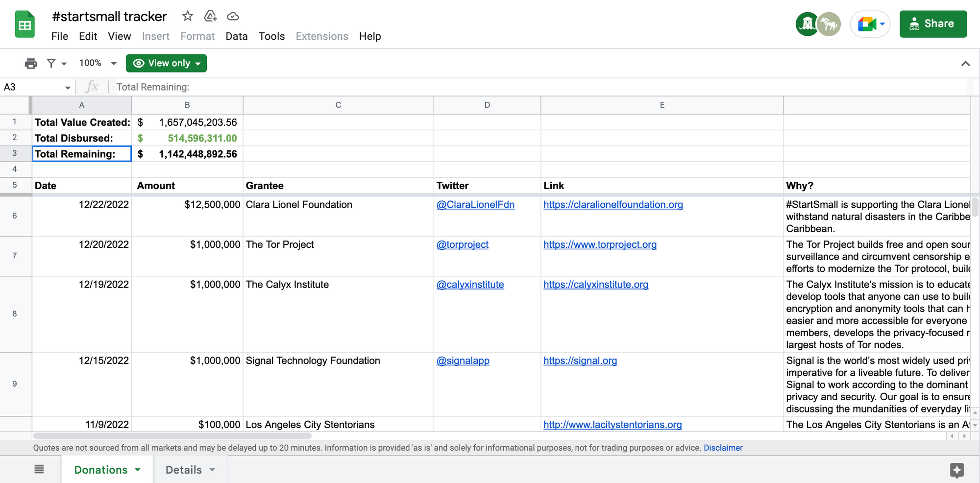This screenshot has height=483, width=980.
Task: Click the A3 name box field
Action: [x=32, y=87]
